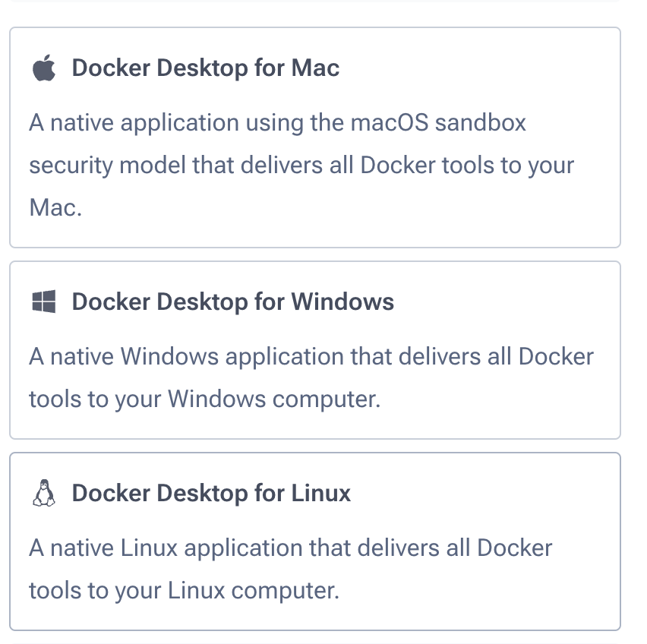Screen dimensions: 647x644
Task: Click the Windows logo icon
Action: (44, 302)
